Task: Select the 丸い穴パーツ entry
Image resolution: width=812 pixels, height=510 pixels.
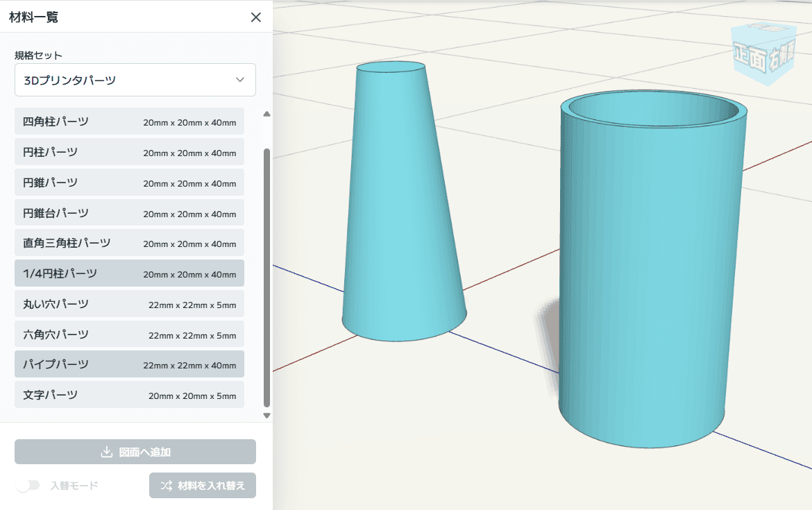Action: (x=129, y=304)
